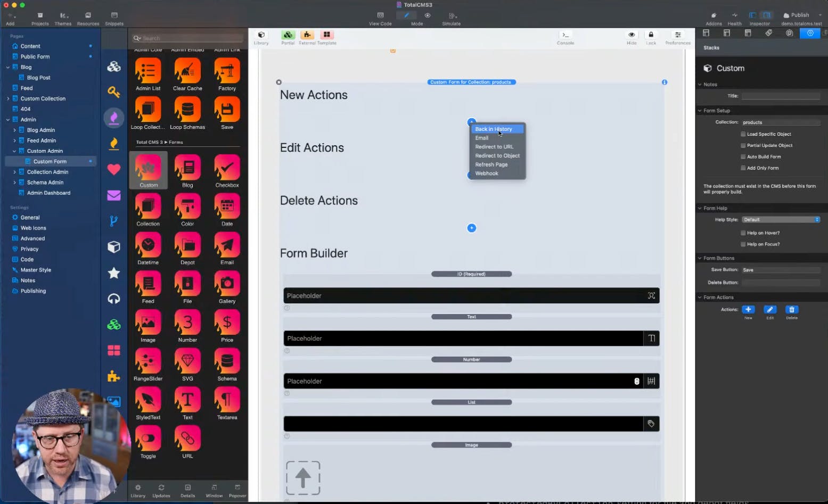Collapse the Blog page tree
The image size is (828, 504).
pos(8,67)
